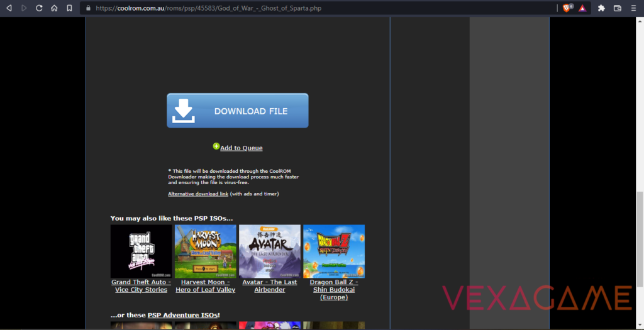Open Harvest Moon Hero of Leaf Valley thumbnail
This screenshot has height=330, width=644.
(206, 251)
